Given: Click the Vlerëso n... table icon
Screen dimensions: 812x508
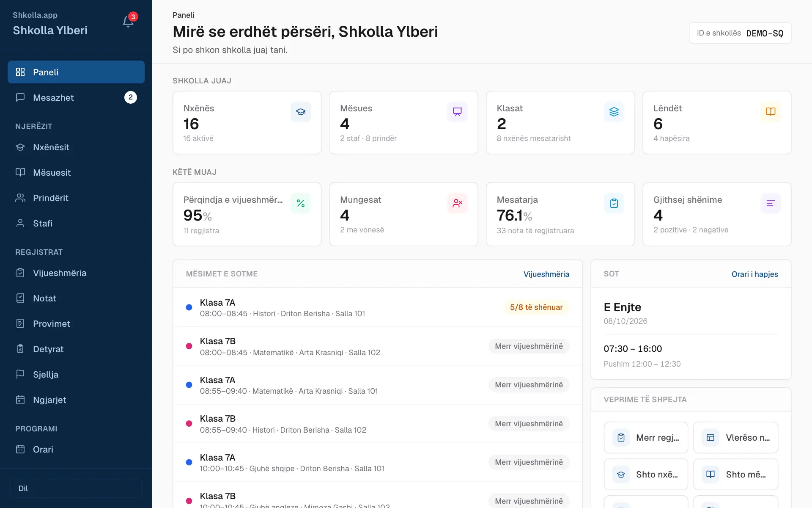Looking at the screenshot, I should (710, 438).
